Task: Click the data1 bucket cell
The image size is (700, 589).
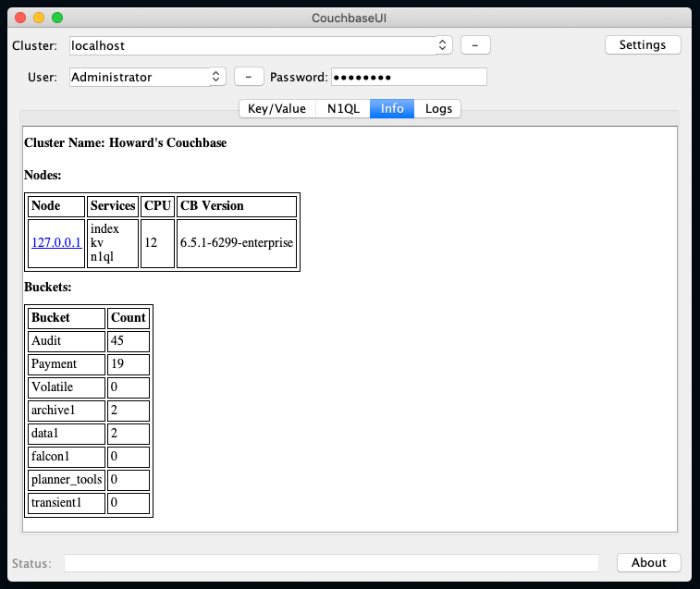Action: pyautogui.click(x=67, y=433)
